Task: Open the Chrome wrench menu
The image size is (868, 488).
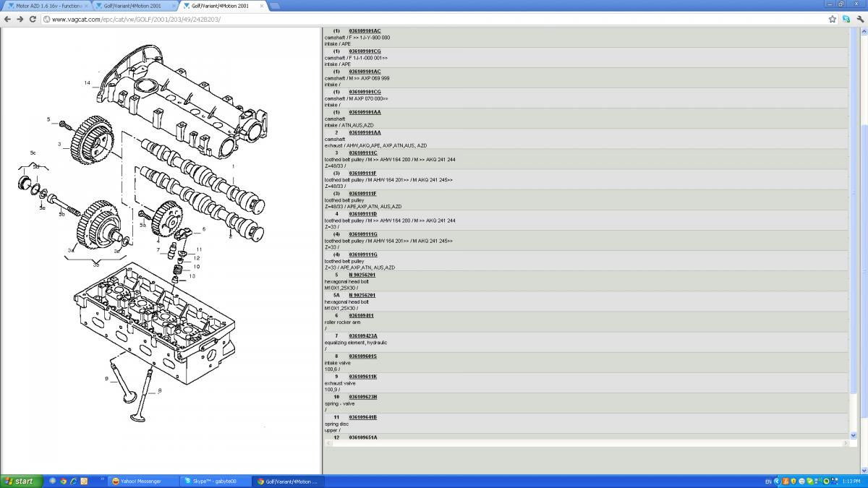Action: [859, 19]
